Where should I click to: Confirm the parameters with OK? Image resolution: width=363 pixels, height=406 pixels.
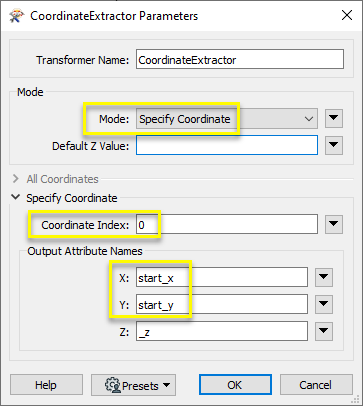click(x=235, y=385)
